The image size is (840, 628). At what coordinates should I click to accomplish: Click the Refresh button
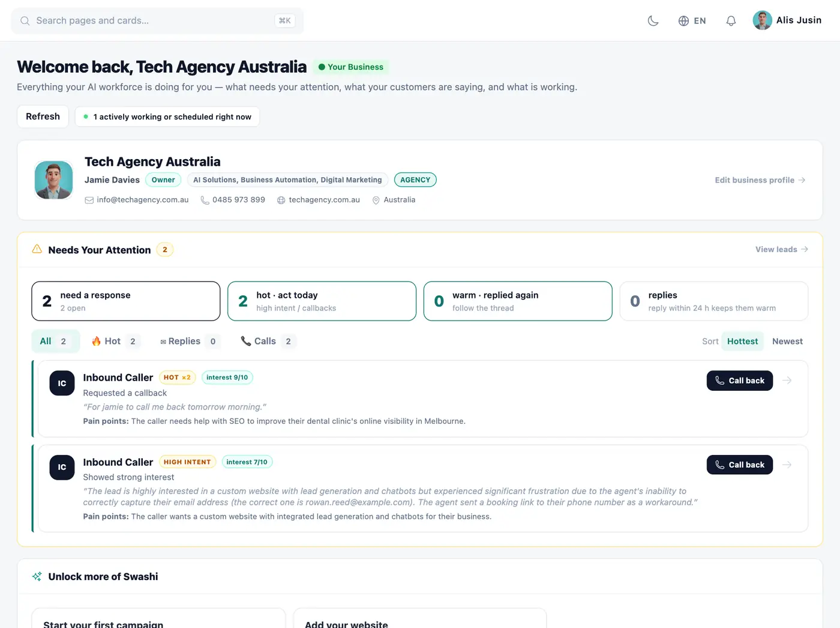(43, 116)
